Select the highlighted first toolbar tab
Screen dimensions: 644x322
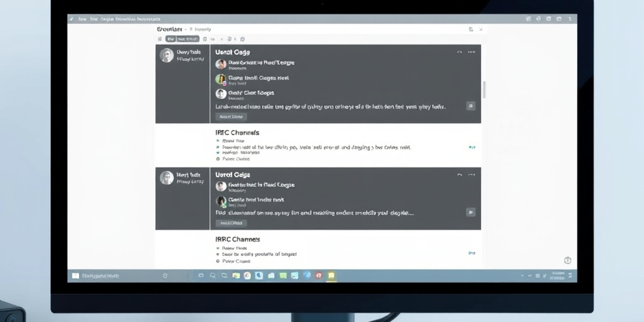[x=170, y=39]
